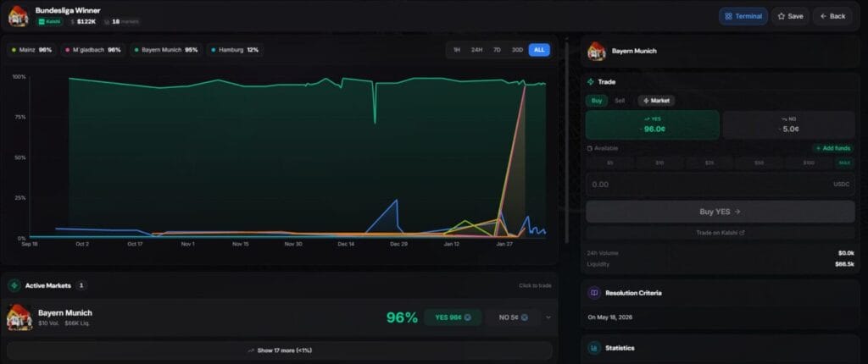Click the star icon on Save
This screenshot has height=364, width=868.
781,16
